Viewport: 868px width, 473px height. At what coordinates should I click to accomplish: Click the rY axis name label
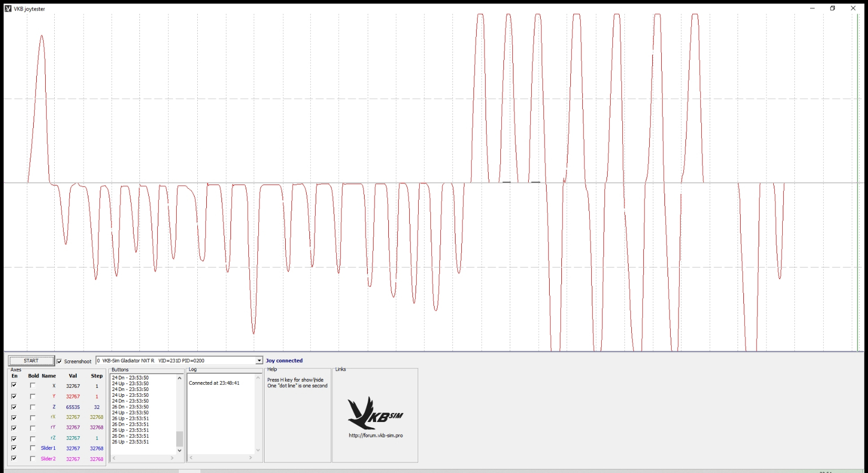coord(53,428)
